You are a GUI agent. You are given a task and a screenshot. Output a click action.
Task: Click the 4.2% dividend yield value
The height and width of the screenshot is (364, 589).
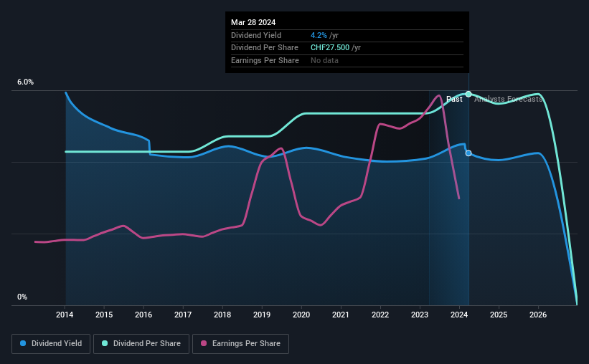(x=319, y=35)
